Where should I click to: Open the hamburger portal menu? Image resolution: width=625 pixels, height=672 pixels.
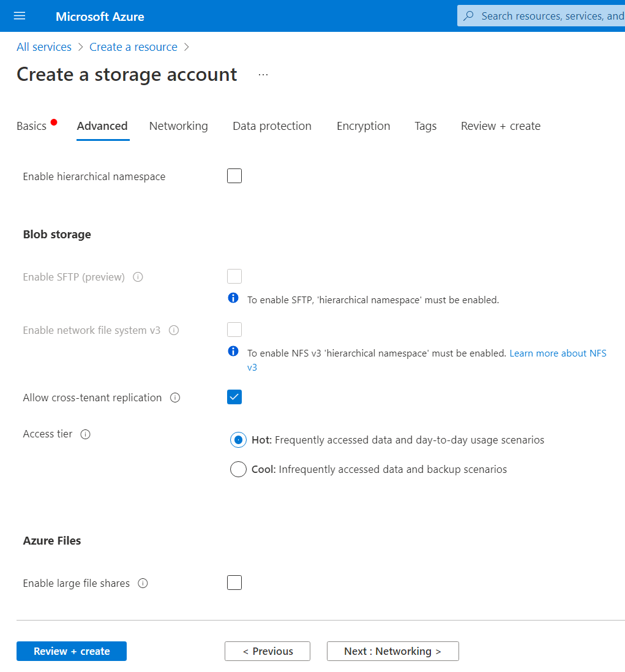[20, 16]
